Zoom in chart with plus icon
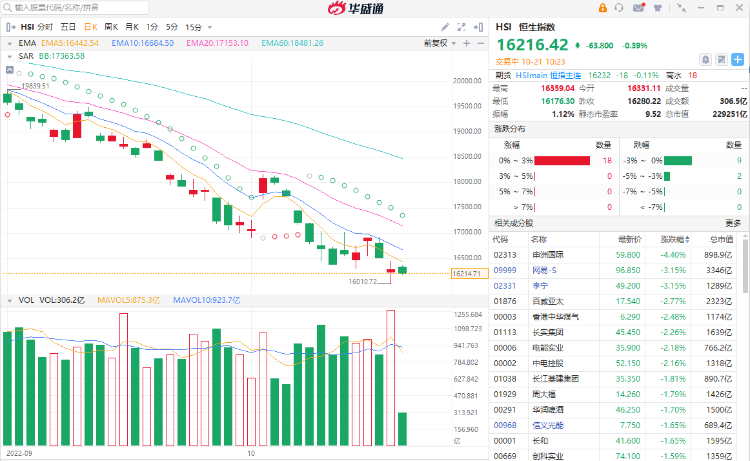Image resolution: width=750 pixels, height=461 pixels. tap(467, 43)
